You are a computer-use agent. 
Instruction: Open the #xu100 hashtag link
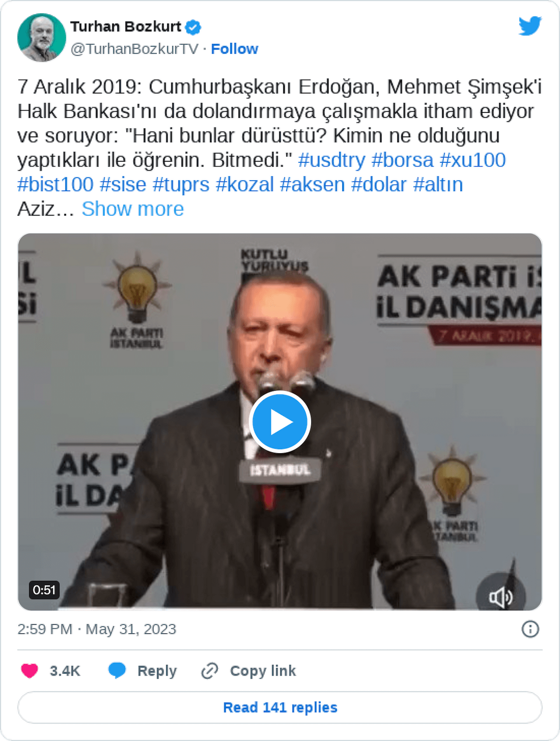click(473, 160)
